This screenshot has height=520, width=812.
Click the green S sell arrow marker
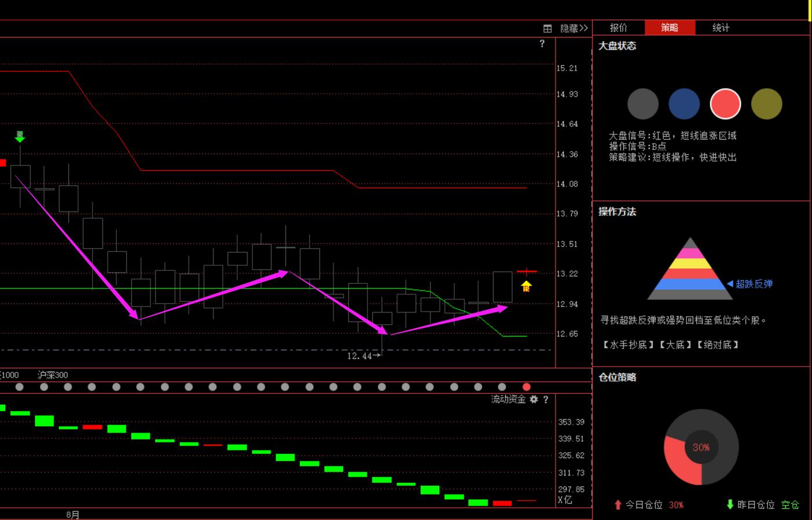click(x=20, y=137)
